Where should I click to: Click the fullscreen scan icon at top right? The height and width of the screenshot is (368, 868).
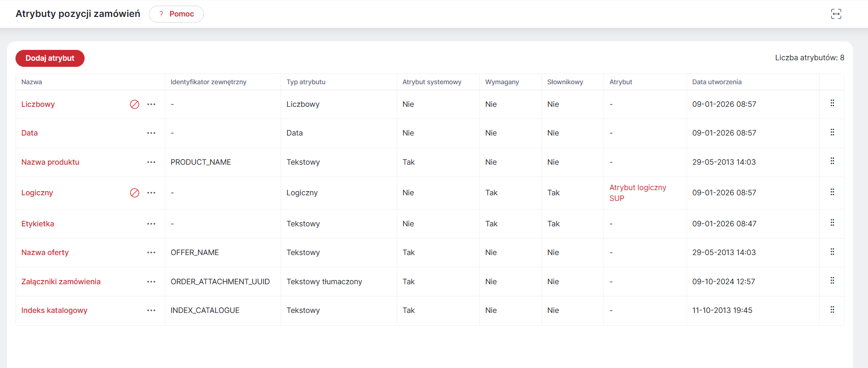click(836, 14)
